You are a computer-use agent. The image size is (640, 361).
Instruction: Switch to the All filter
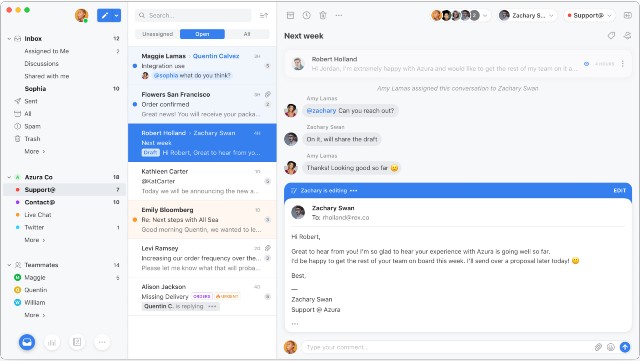247,34
